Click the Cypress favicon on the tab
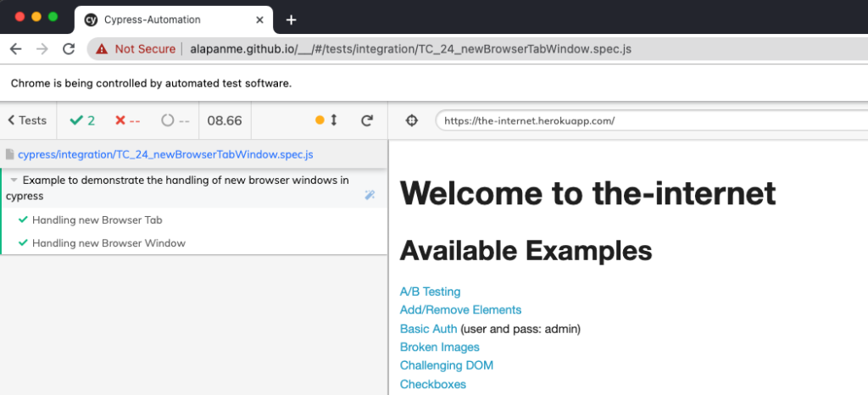Image resolution: width=868 pixels, height=395 pixels. pos(91,19)
